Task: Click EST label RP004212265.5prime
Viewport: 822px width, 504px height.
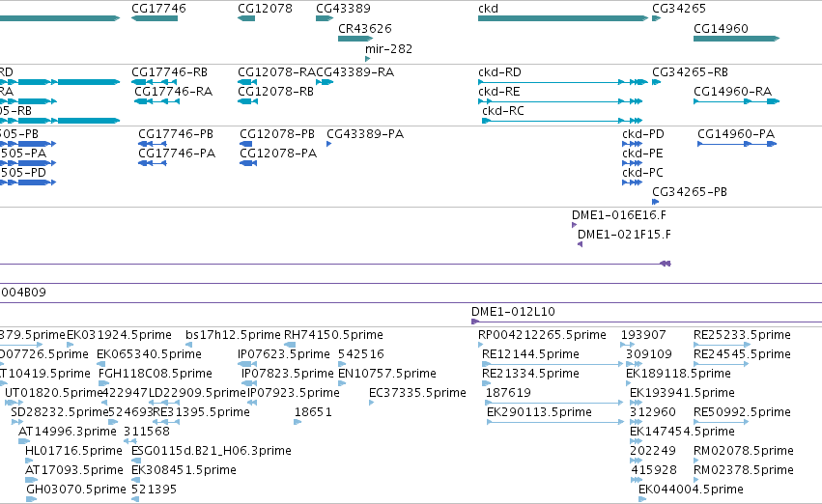Action: [x=543, y=334]
